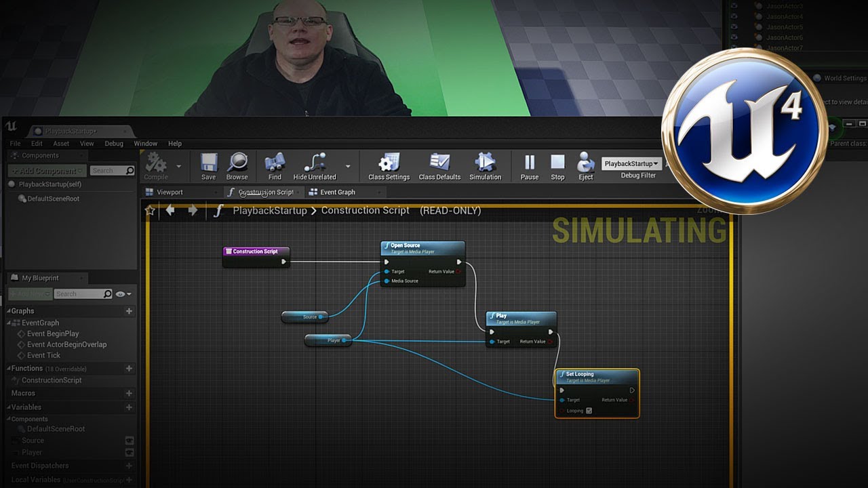This screenshot has width=868, height=488.
Task: Click the Add New dropdown in My Blueprint
Action: coord(30,294)
